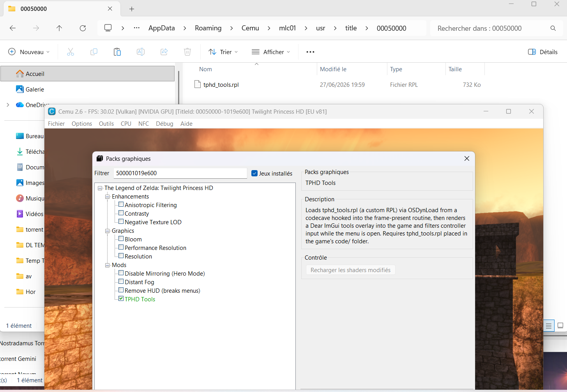Screen dimensions: 567x392
Task: Click the Paste clipboard icon
Action: point(117,52)
